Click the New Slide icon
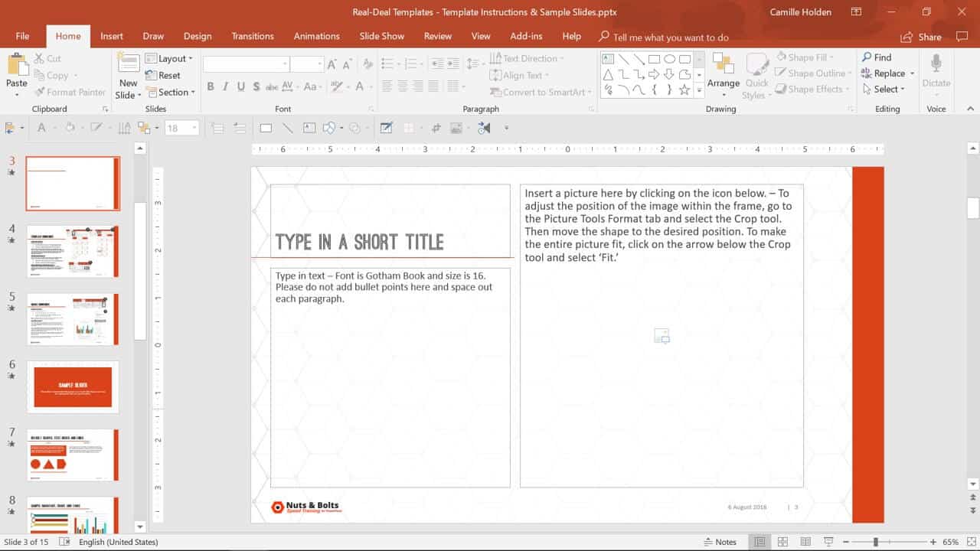The height and width of the screenshot is (551, 980). coord(128,64)
